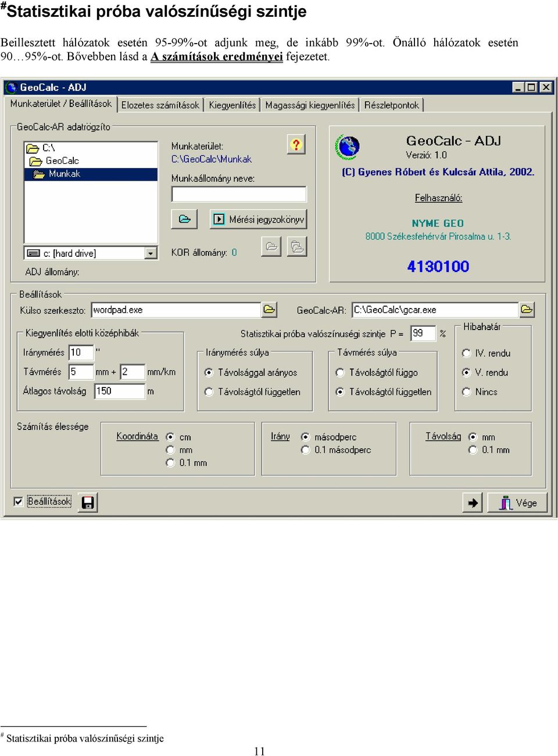Click the GeoCalc-AR path field

tap(435, 310)
